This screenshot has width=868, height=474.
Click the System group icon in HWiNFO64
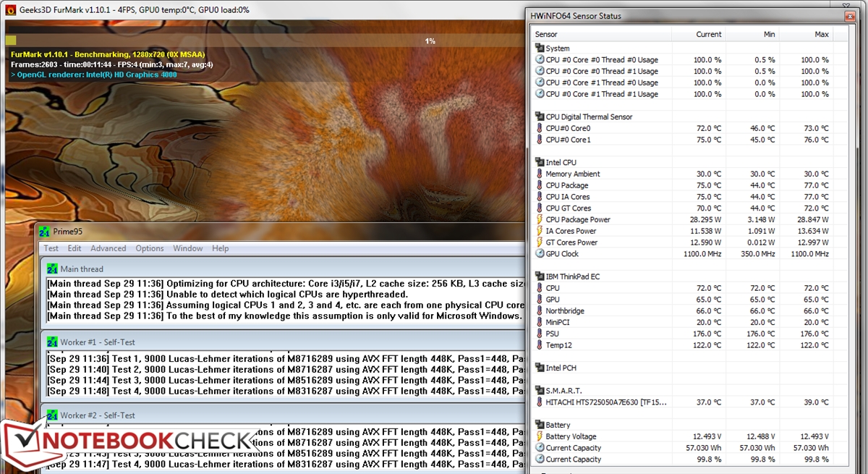[x=540, y=48]
